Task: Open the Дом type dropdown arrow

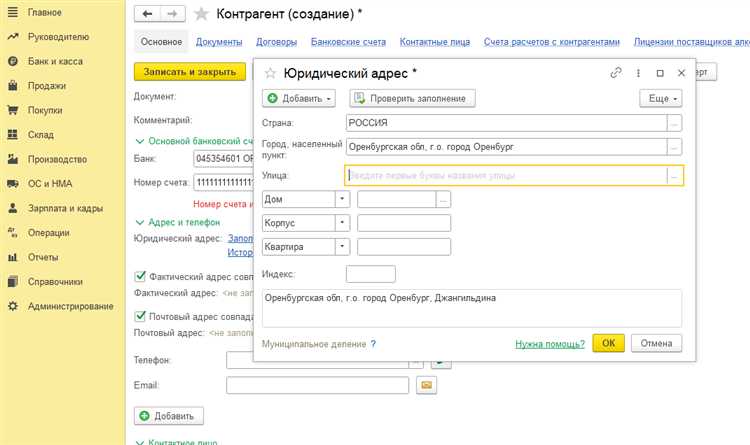Action: coord(342,199)
